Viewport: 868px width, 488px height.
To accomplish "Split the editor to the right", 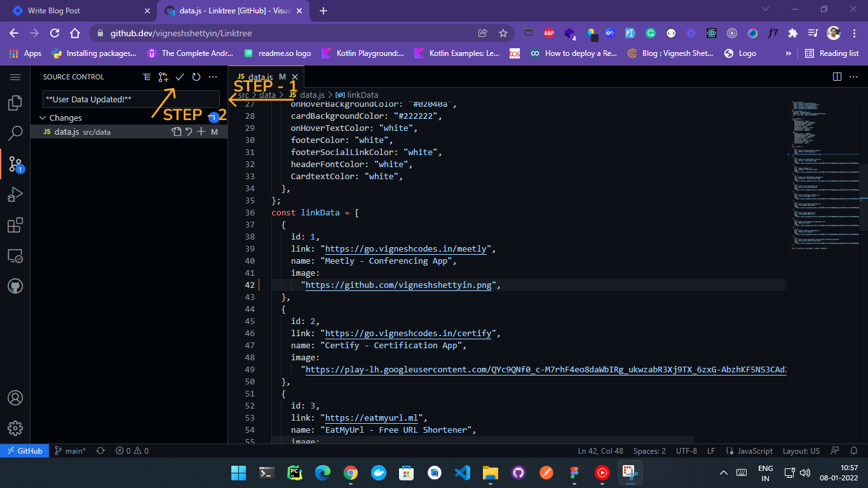I will (837, 77).
